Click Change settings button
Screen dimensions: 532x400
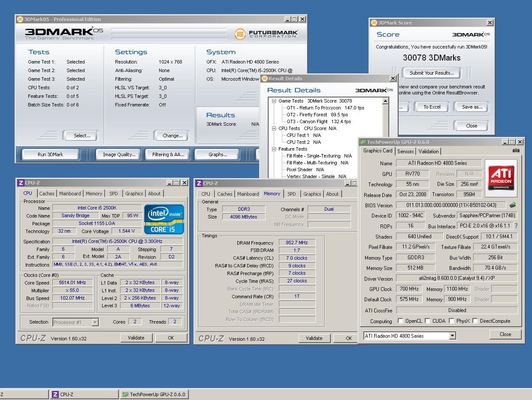[172, 136]
